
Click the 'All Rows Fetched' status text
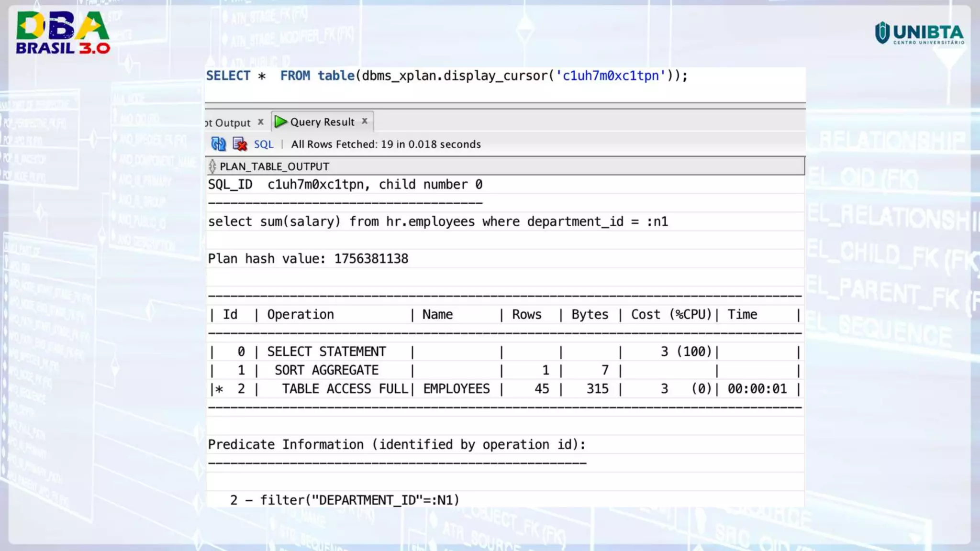pyautogui.click(x=386, y=144)
